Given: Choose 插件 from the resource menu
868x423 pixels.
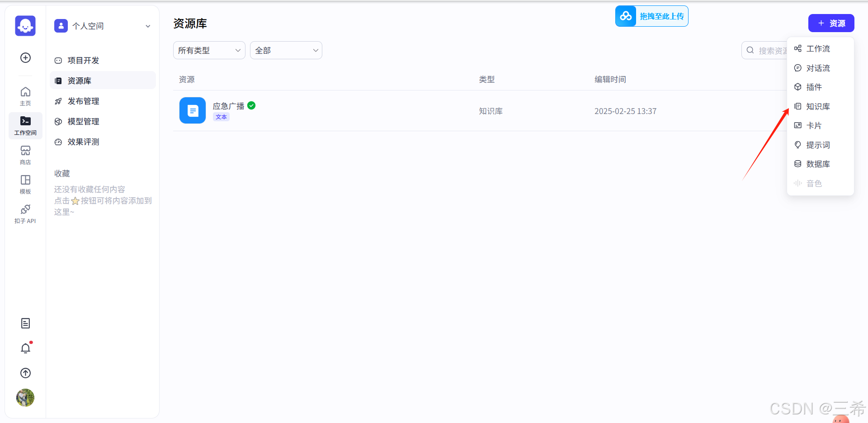Looking at the screenshot, I should click(820, 87).
